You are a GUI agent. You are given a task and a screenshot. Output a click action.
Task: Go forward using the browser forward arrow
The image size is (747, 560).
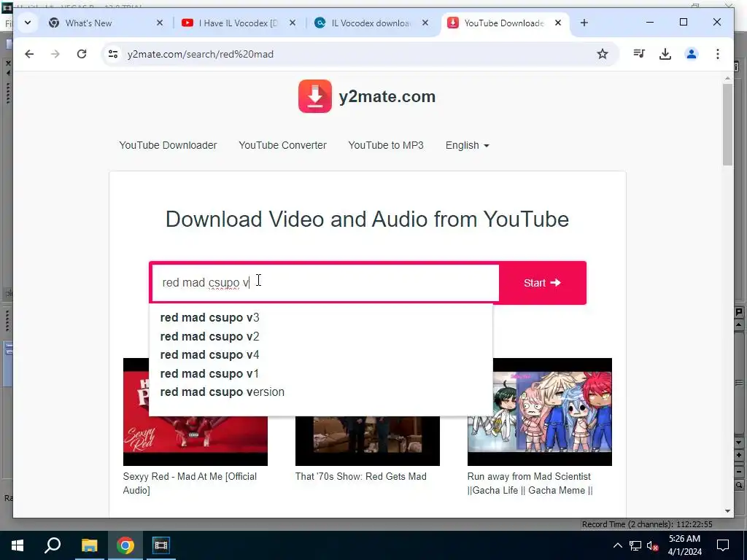[55, 54]
